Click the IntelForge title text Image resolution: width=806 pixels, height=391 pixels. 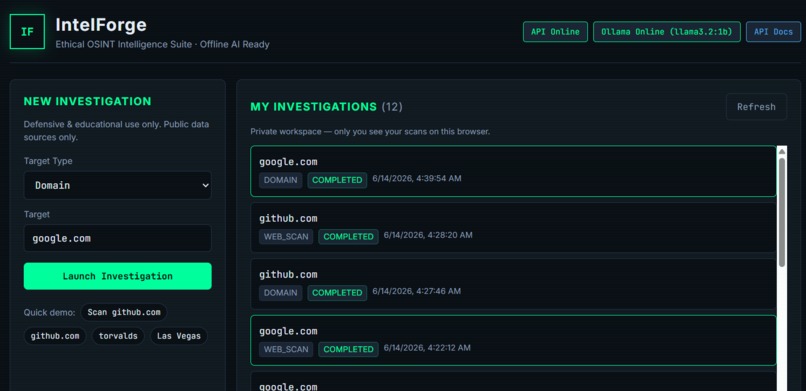101,25
